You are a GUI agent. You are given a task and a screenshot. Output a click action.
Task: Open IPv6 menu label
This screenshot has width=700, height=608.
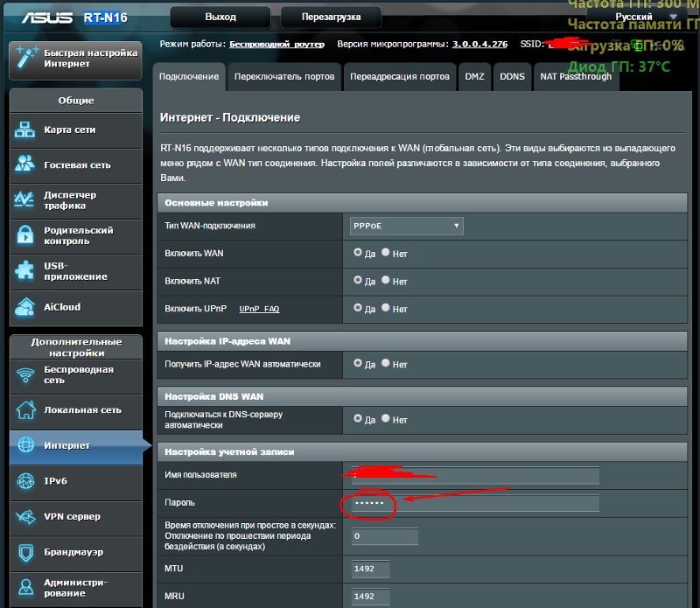[55, 481]
